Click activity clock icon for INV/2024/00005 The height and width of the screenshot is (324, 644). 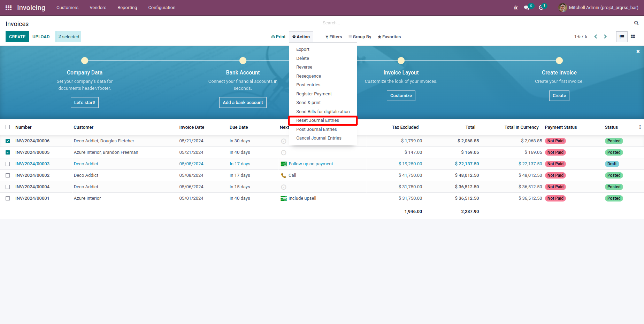(284, 153)
